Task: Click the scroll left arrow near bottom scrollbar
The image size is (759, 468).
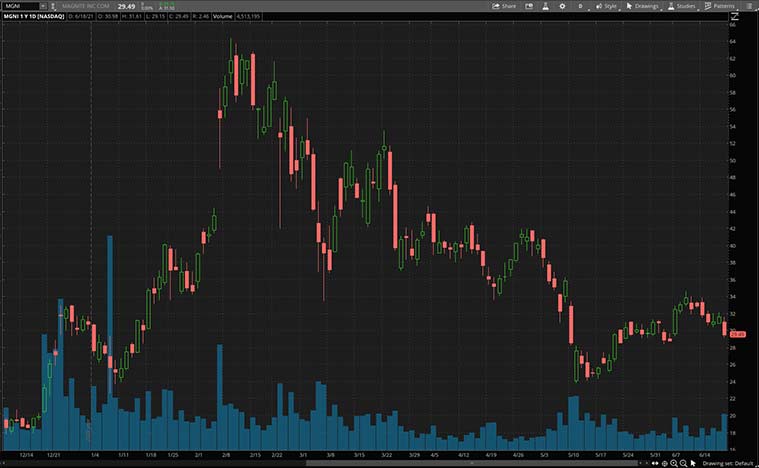Action: pyautogui.click(x=641, y=463)
